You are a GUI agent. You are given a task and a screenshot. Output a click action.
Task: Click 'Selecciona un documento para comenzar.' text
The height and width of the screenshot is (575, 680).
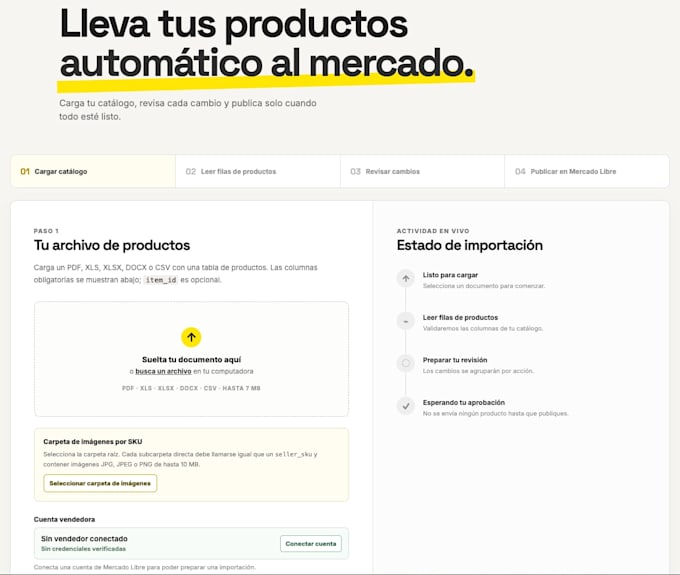[x=484, y=286]
